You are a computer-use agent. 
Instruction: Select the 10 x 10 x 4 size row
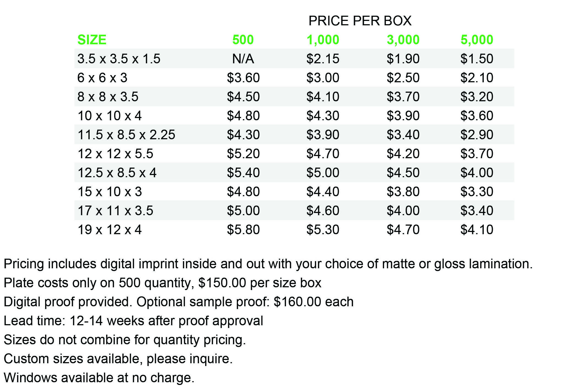pos(294,116)
